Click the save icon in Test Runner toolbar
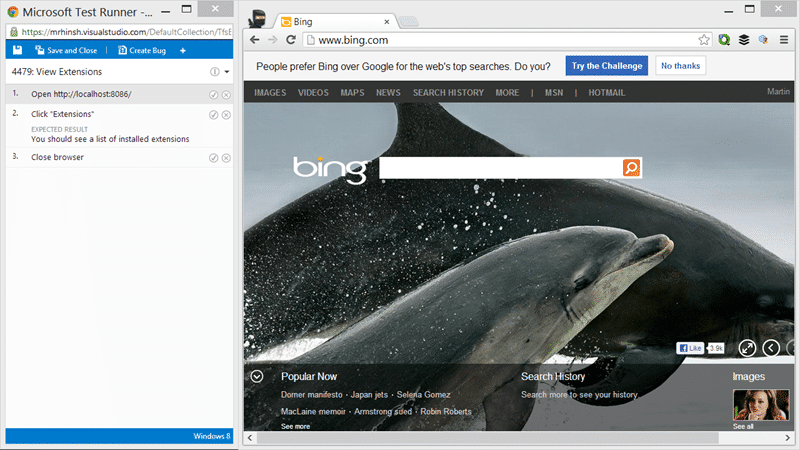Viewport: 800px width, 450px height. pyautogui.click(x=17, y=50)
